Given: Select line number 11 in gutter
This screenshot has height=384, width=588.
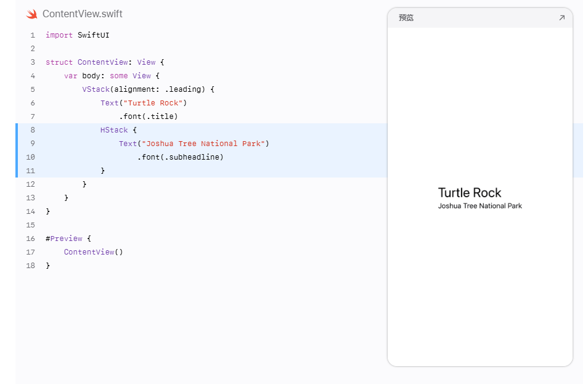Looking at the screenshot, I should click(x=31, y=171).
